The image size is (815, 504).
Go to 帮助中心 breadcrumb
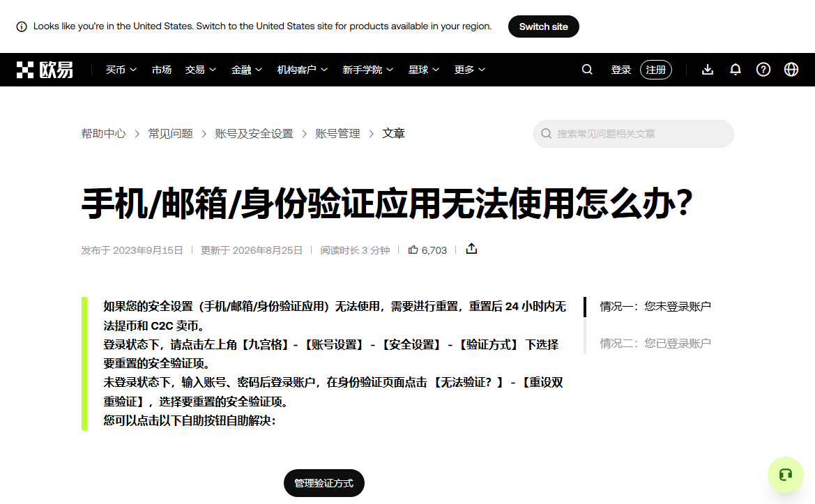click(x=103, y=134)
